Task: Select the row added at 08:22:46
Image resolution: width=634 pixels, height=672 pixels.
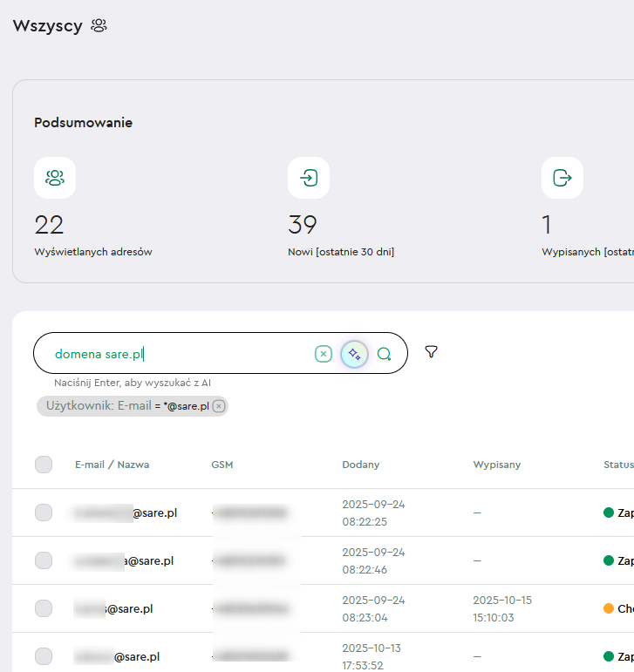Action: coord(44,560)
